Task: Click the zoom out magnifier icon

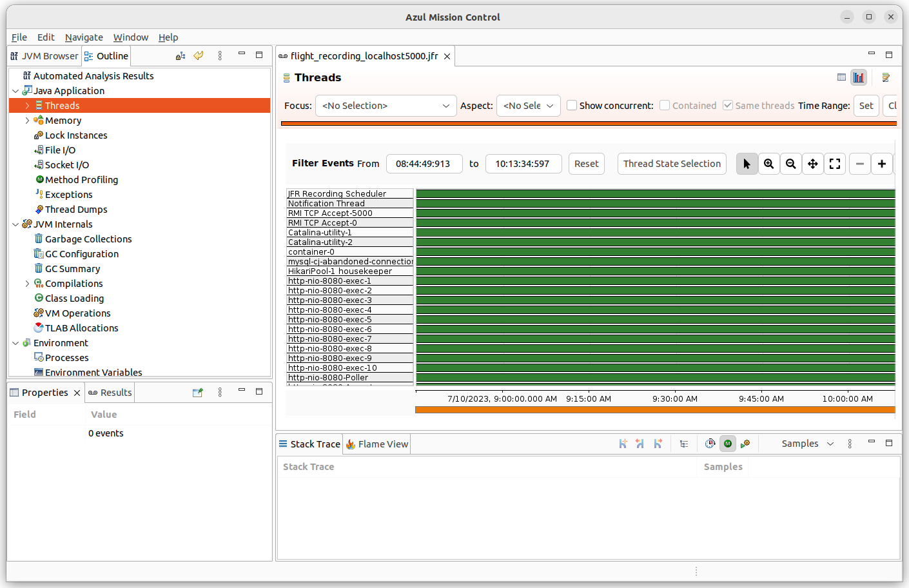Action: coord(790,164)
